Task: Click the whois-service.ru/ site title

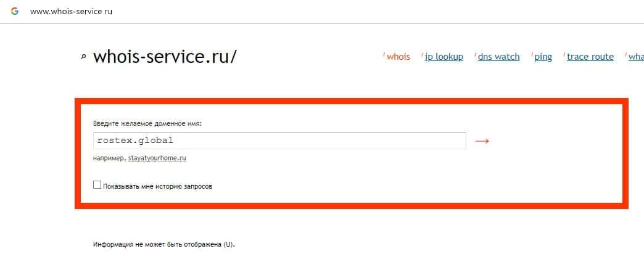Action: pos(165,57)
